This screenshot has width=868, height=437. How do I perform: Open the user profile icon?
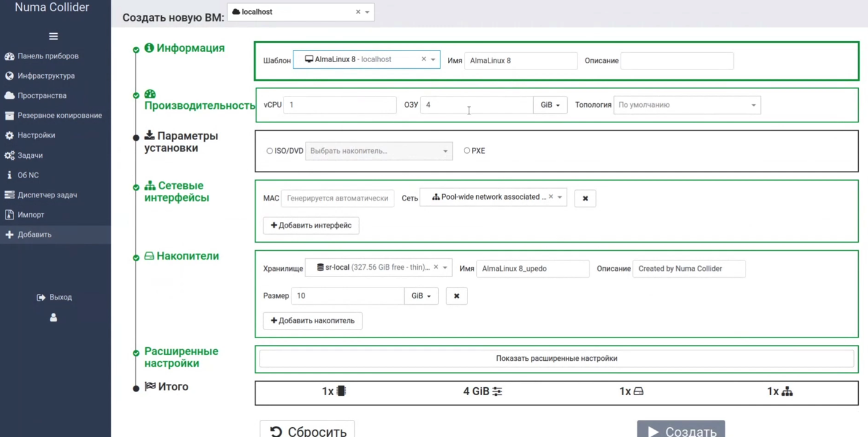[54, 317]
